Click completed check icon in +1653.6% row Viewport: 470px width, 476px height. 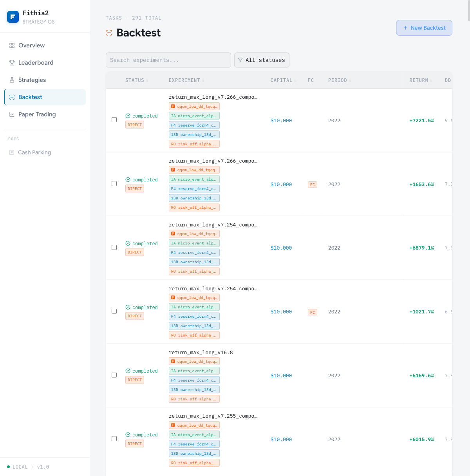tap(128, 180)
